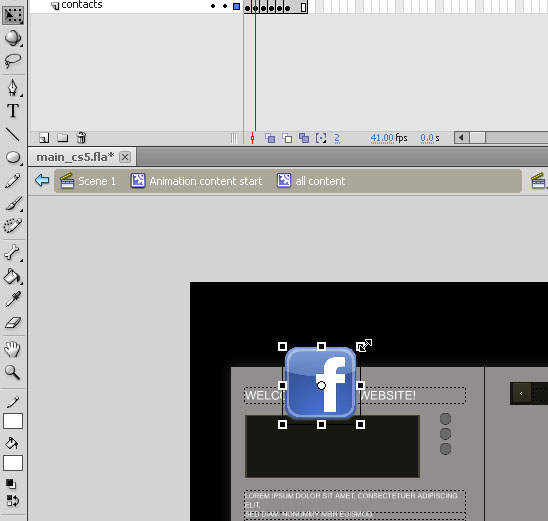This screenshot has height=521, width=548.
Task: Select the Brush tool
Action: click(x=13, y=203)
